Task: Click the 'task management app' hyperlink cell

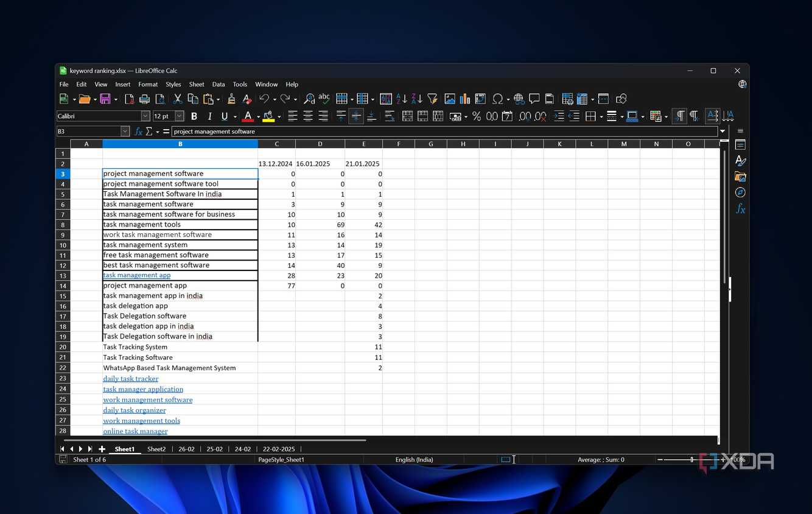Action: click(137, 275)
